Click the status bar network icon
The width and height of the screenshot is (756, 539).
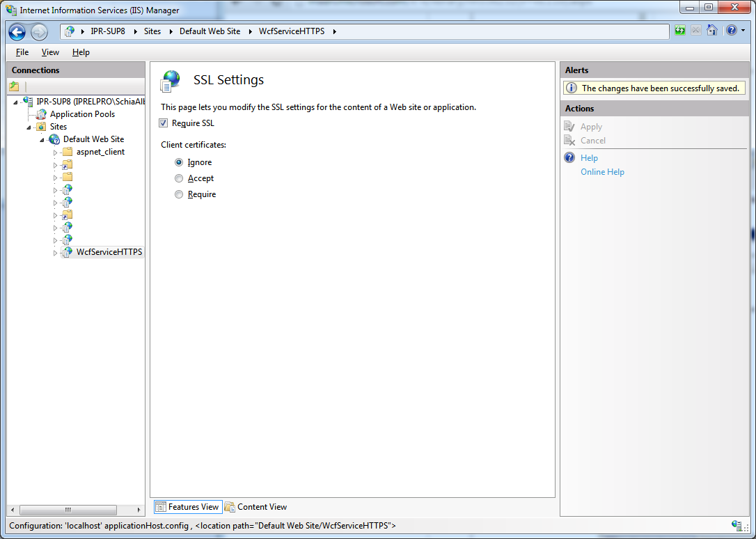tap(737, 526)
